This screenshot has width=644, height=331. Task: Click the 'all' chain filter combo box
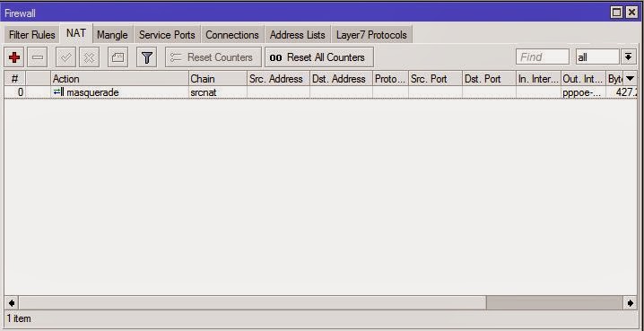click(597, 57)
